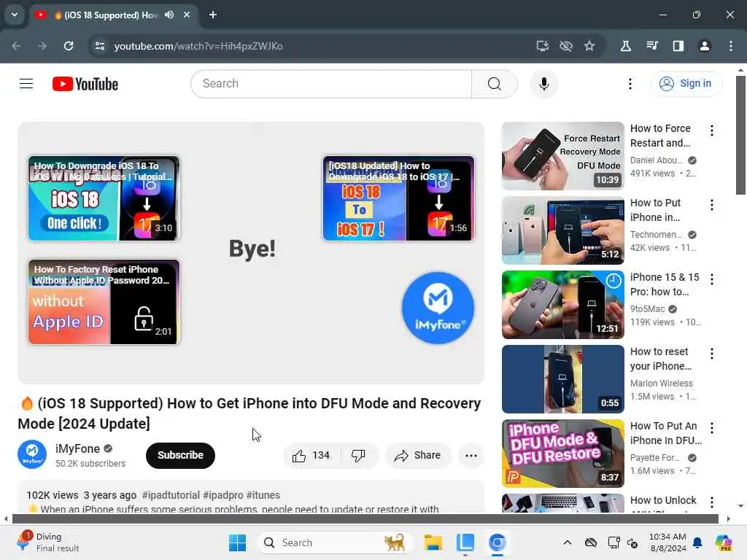Play the 12:51 9to5Mac video thumbnail
747x560 pixels.
click(562, 304)
